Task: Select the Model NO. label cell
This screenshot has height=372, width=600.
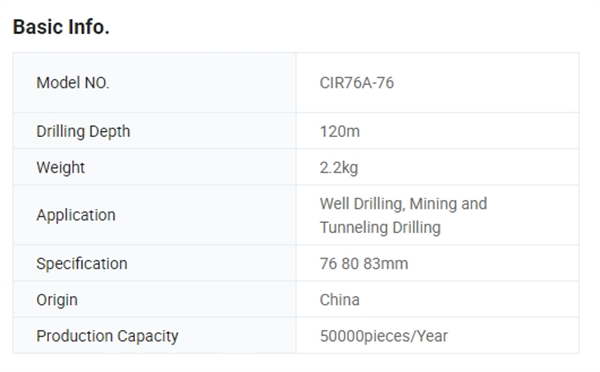Action: (155, 83)
